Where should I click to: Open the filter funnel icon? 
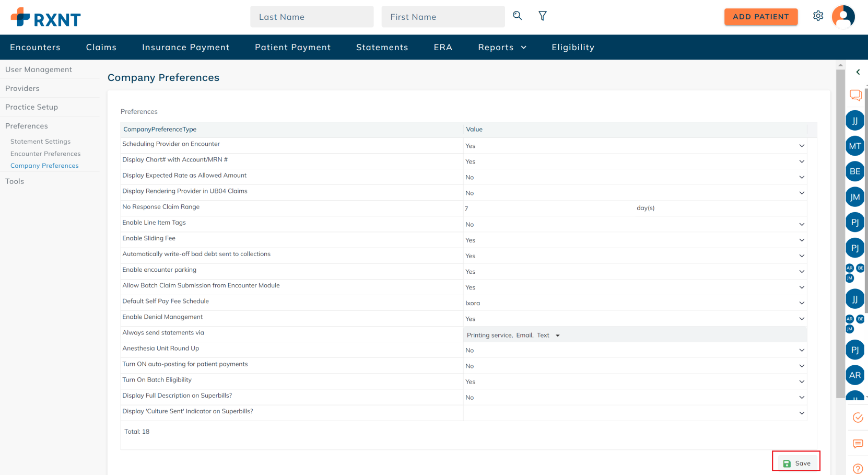coord(543,16)
